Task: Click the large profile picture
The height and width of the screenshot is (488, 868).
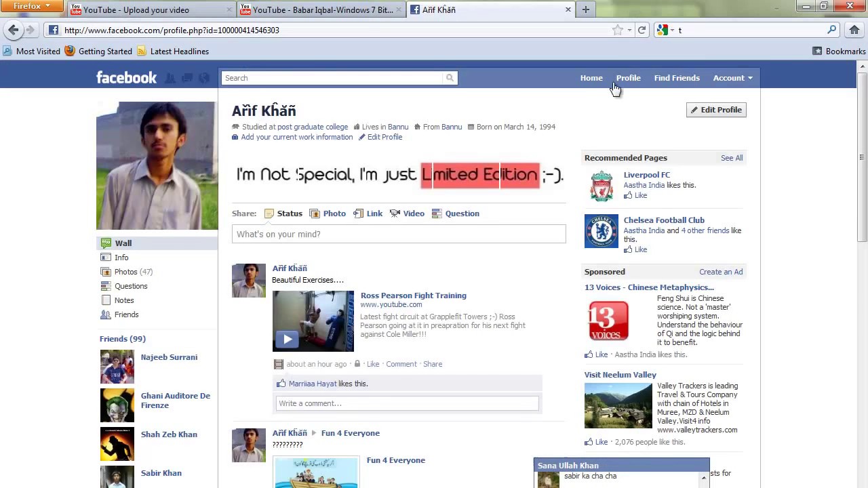Action: [157, 166]
